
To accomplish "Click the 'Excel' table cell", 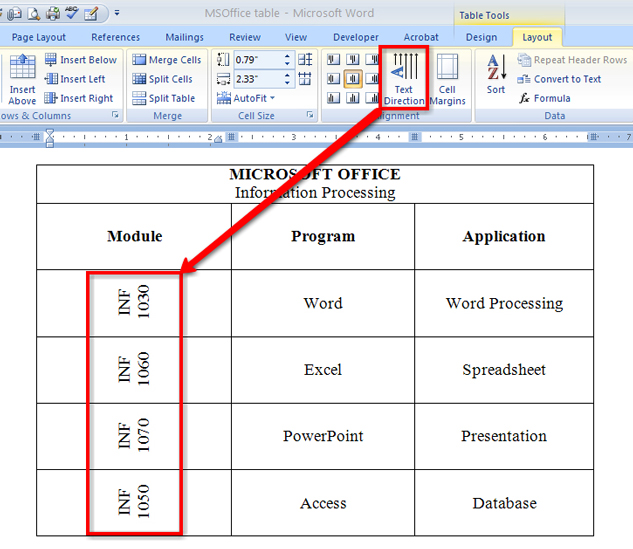I will coord(323,370).
